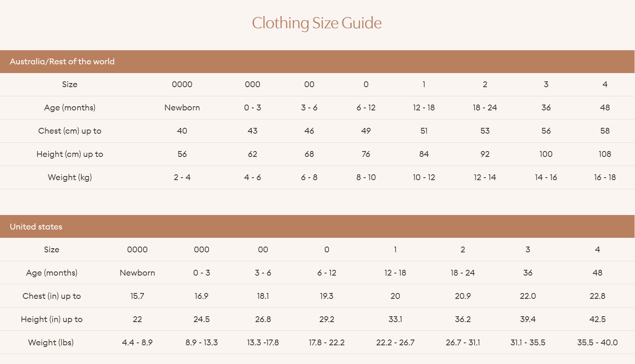Click the height value "108"
This screenshot has width=635, height=364.
pyautogui.click(x=605, y=154)
